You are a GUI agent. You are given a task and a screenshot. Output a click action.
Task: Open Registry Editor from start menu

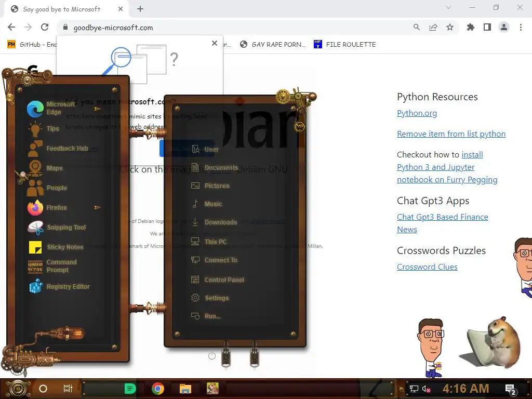pyautogui.click(x=59, y=287)
